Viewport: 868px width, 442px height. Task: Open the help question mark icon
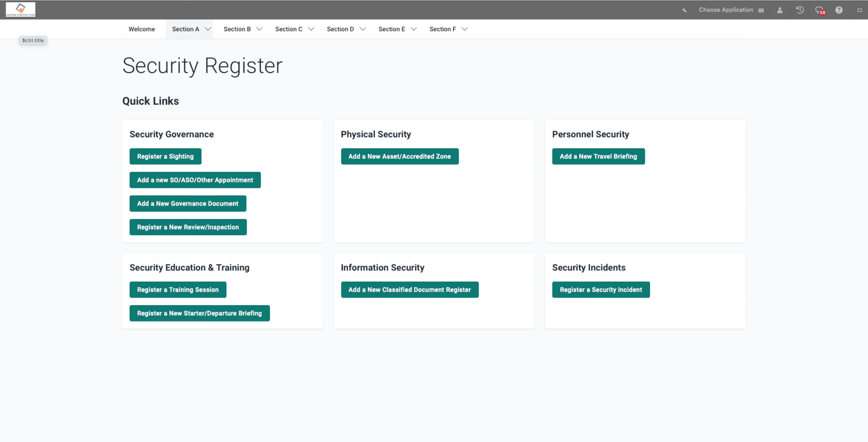pos(839,10)
